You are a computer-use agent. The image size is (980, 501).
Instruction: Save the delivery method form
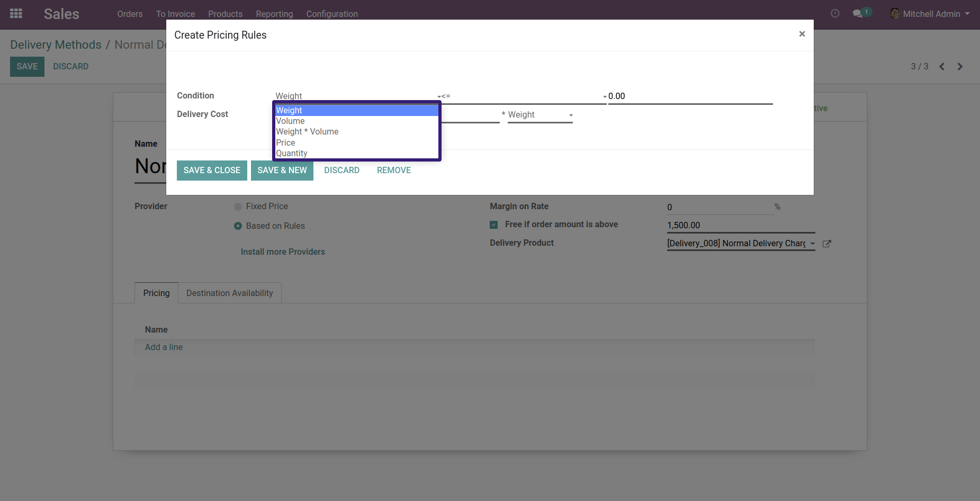(x=27, y=67)
